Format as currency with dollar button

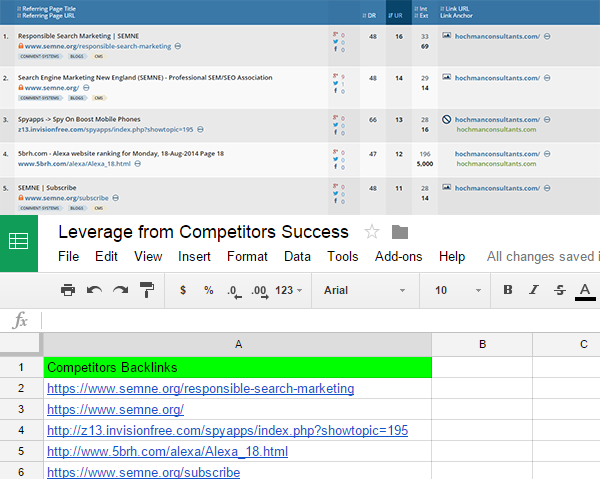coord(182,290)
